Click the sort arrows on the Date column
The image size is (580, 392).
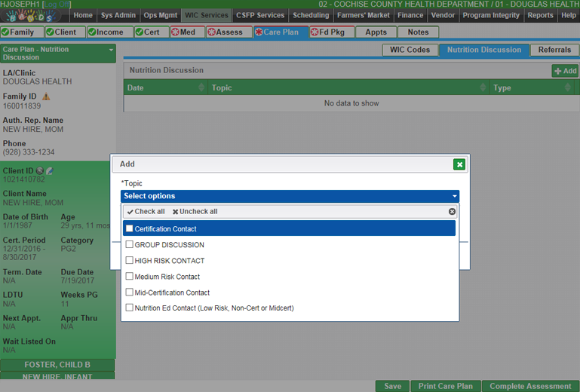[x=201, y=88]
